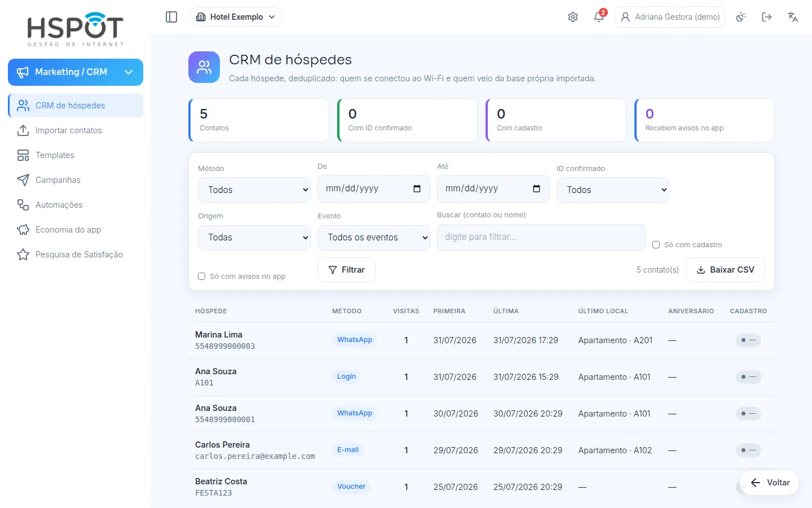Click the Contatos stat card
812x508 pixels.
coord(259,120)
